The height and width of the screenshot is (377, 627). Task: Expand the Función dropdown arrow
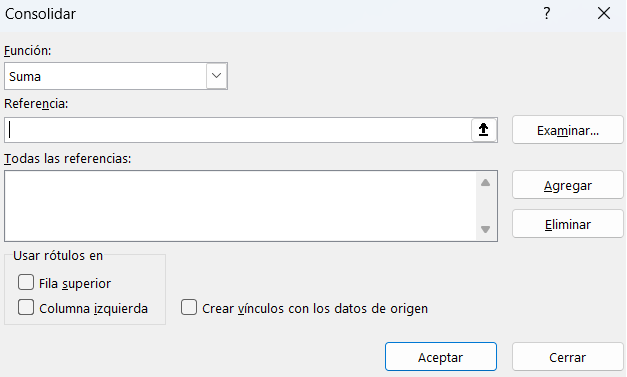tap(216, 76)
